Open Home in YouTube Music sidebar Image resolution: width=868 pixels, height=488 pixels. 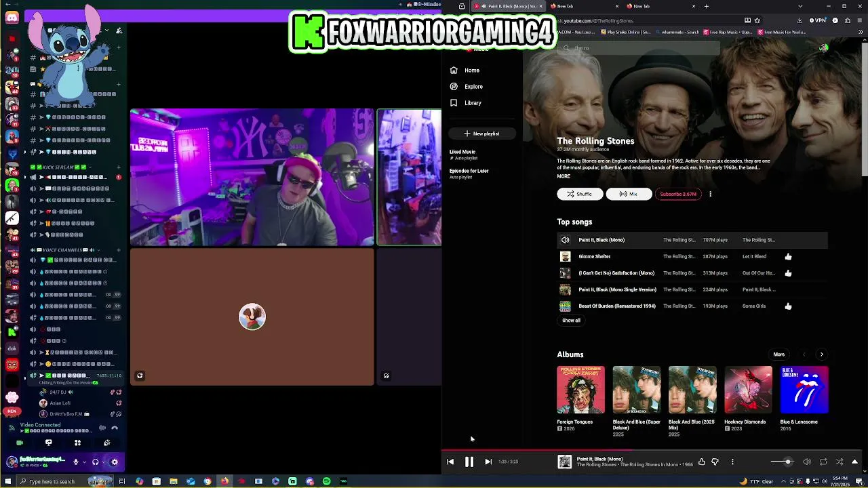coord(465,70)
